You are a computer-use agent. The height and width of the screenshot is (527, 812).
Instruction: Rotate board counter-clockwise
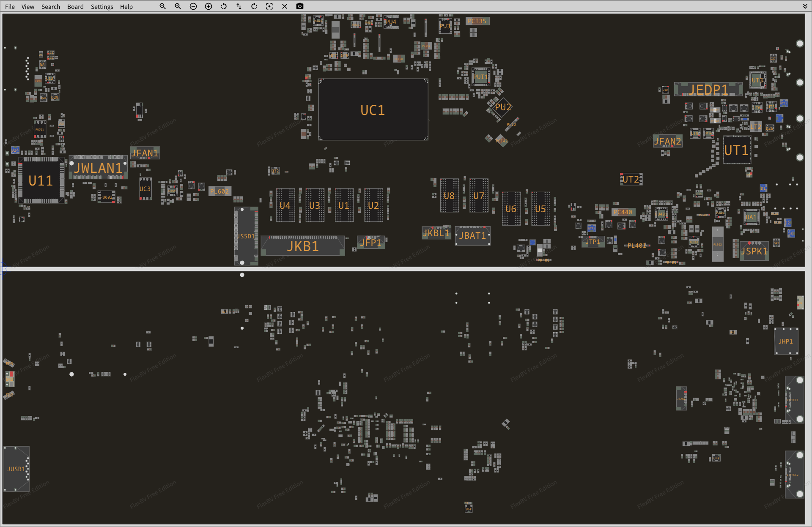tap(224, 6)
